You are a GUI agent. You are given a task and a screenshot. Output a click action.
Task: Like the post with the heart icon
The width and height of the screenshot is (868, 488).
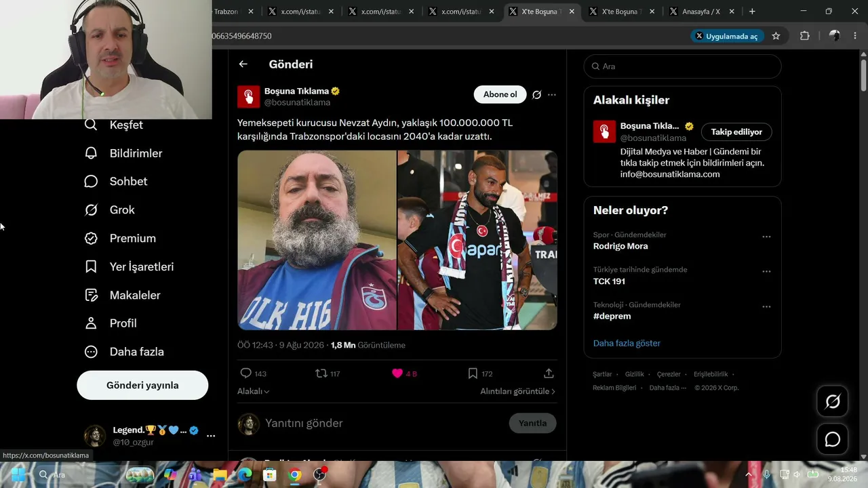[397, 373]
